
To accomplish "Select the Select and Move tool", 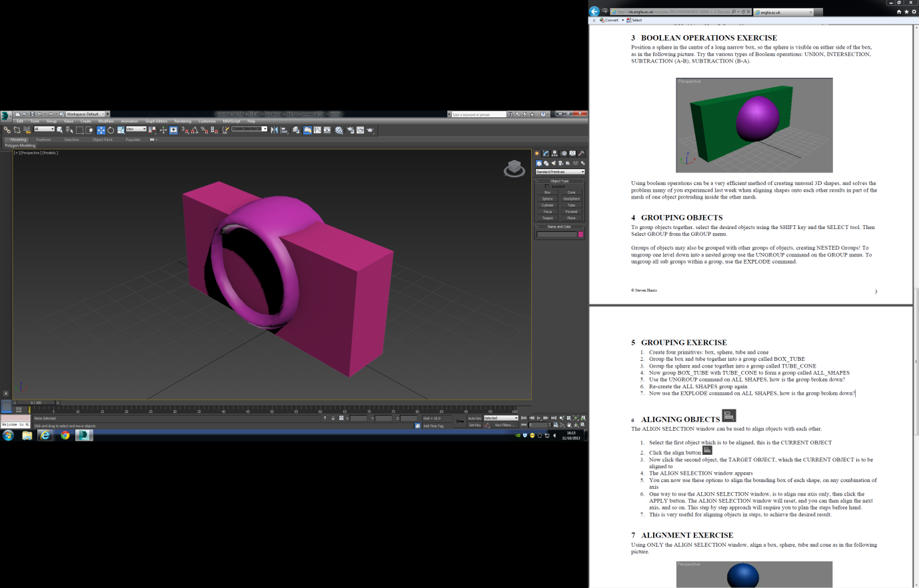I will (x=101, y=130).
